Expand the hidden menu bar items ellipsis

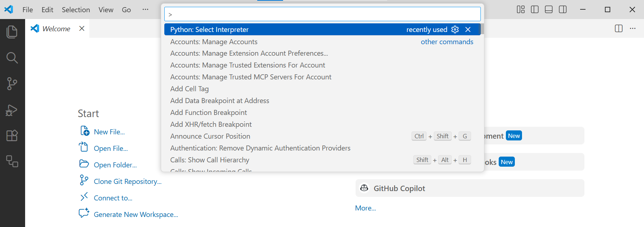[x=145, y=10]
